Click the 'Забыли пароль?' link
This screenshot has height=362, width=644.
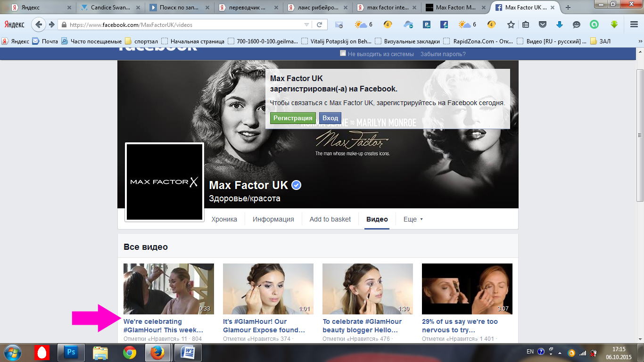[x=443, y=54]
